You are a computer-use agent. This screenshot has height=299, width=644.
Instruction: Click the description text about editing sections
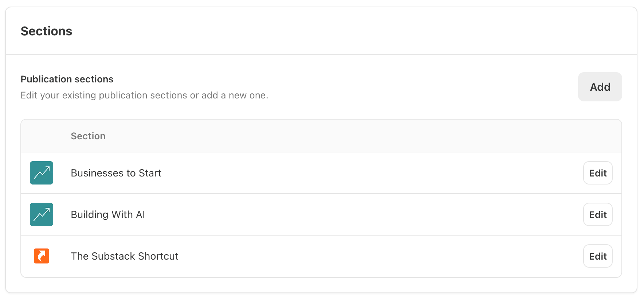(144, 95)
